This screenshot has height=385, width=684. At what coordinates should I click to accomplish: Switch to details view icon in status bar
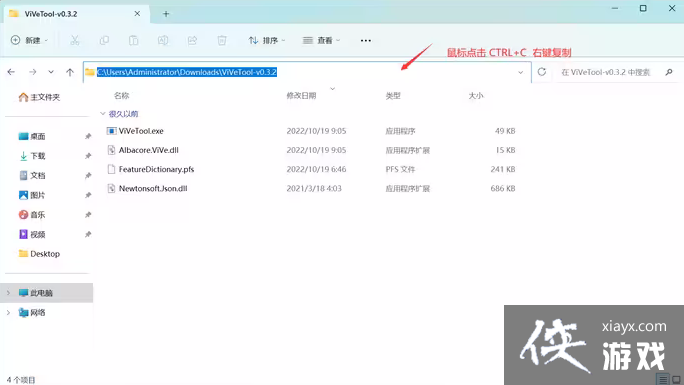click(x=663, y=379)
